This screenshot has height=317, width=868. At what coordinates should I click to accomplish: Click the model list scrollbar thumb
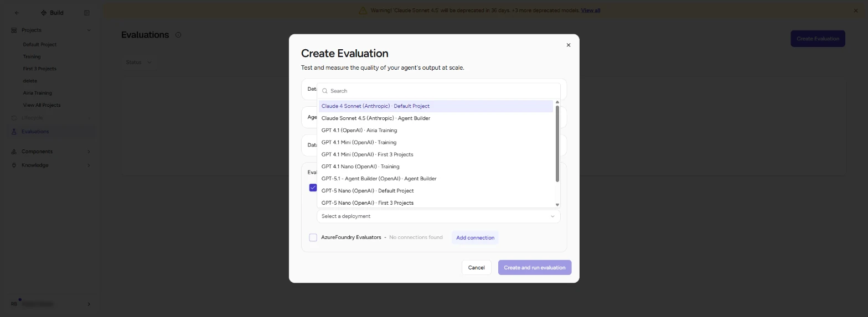[557, 143]
